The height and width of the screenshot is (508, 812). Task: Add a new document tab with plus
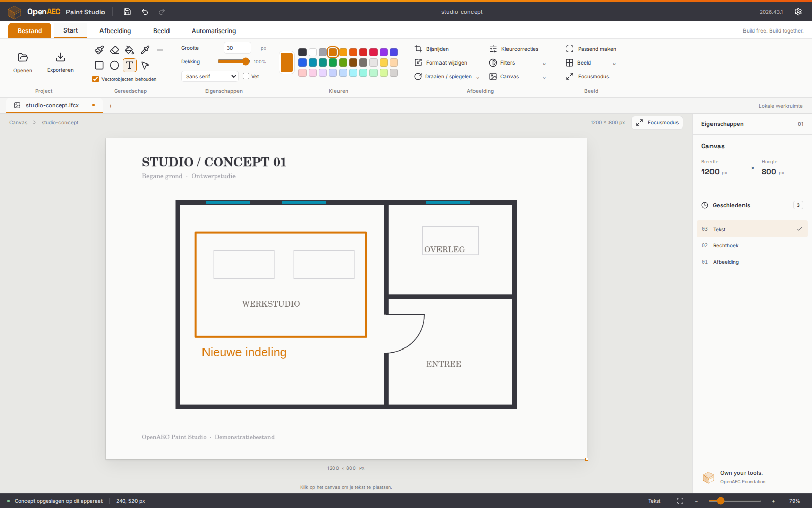111,106
